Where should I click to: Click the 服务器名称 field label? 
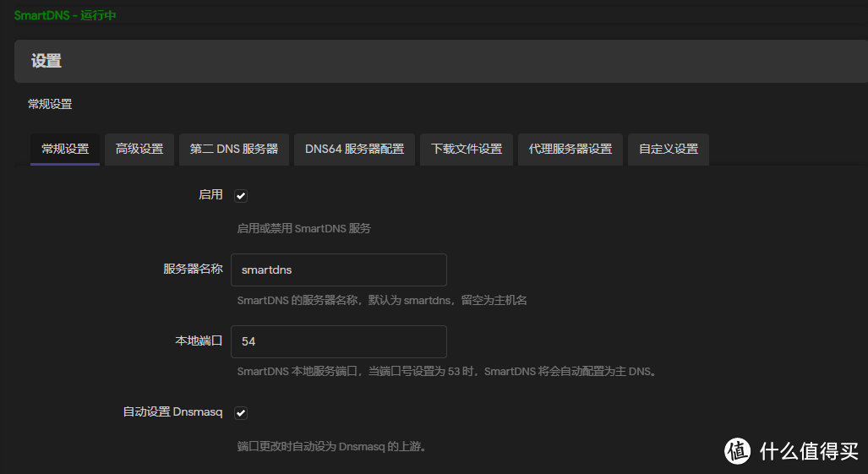click(x=193, y=269)
